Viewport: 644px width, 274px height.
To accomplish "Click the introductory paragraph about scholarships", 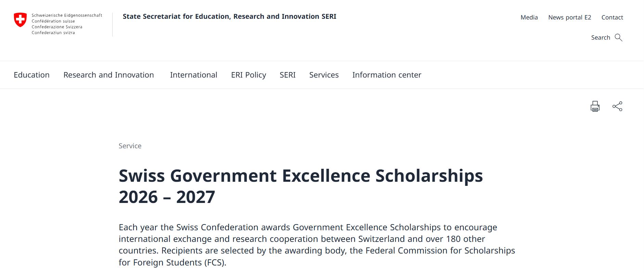I will (317, 245).
